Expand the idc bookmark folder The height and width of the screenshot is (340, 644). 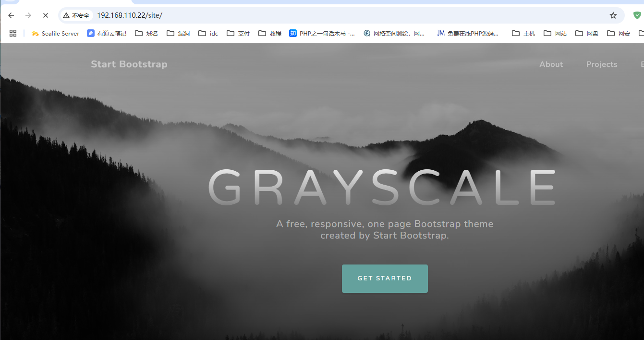tap(208, 33)
